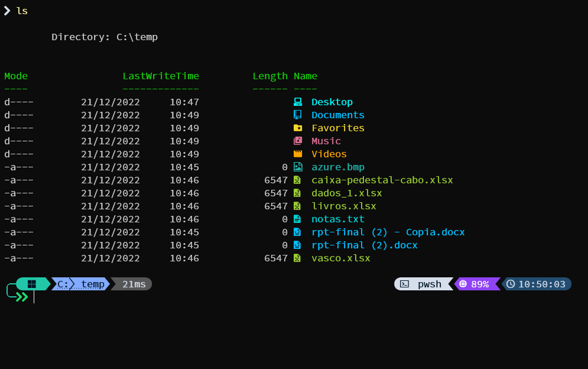The height and width of the screenshot is (369, 588).
Task: Click the date in the notas.txt row
Action: tap(111, 219)
